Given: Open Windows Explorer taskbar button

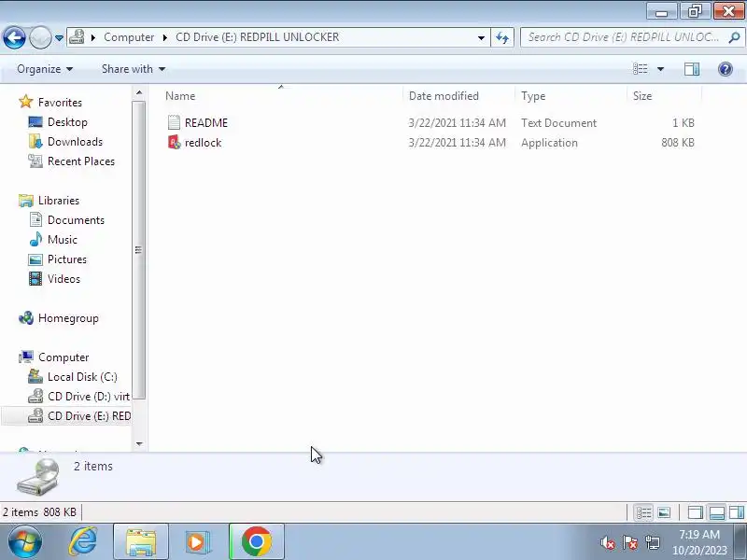Looking at the screenshot, I should tap(141, 542).
